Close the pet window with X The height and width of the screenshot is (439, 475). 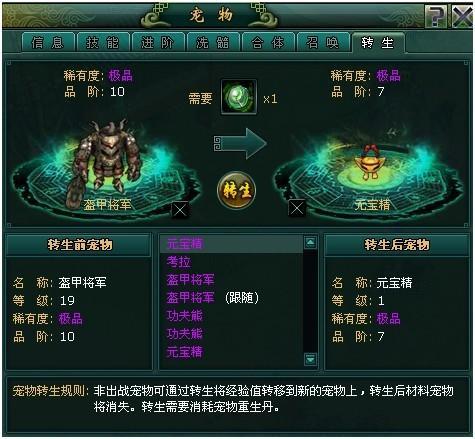[463, 16]
